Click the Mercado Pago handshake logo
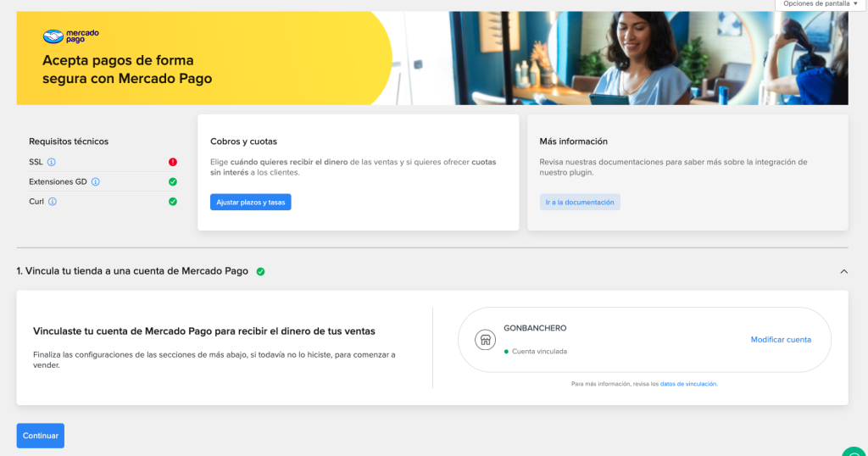Image resolution: width=868 pixels, height=456 pixels. pos(53,36)
